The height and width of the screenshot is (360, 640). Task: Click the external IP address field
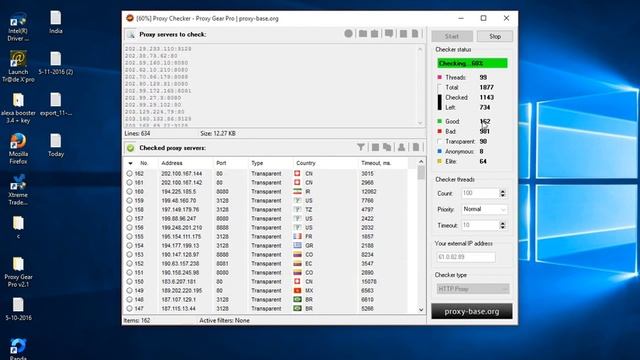point(466,257)
